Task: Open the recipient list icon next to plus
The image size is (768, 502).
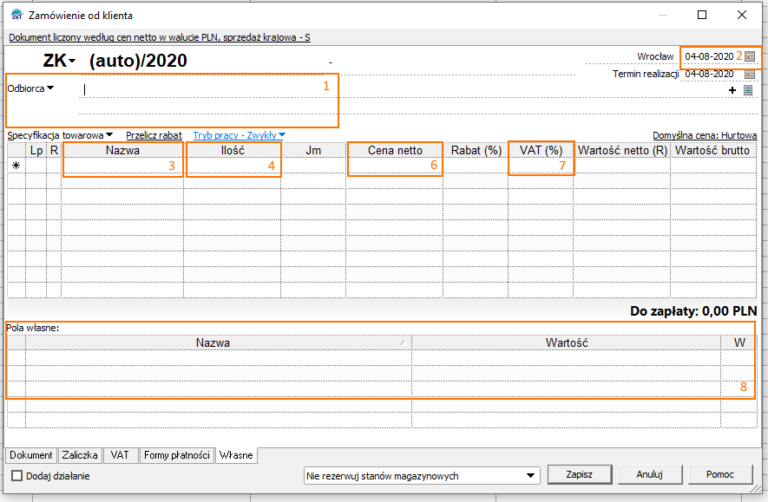Action: (x=747, y=90)
